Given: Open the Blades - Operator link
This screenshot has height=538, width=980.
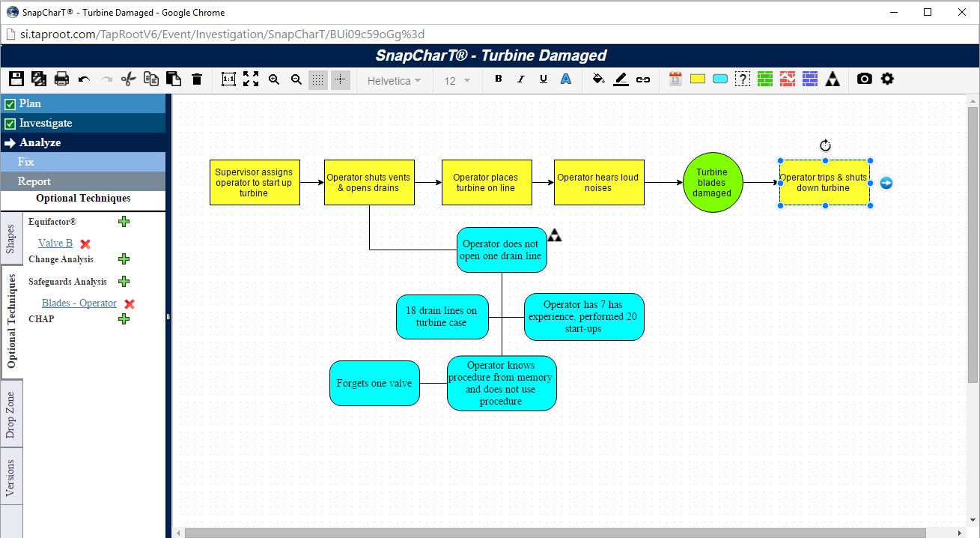Looking at the screenshot, I should 79,303.
